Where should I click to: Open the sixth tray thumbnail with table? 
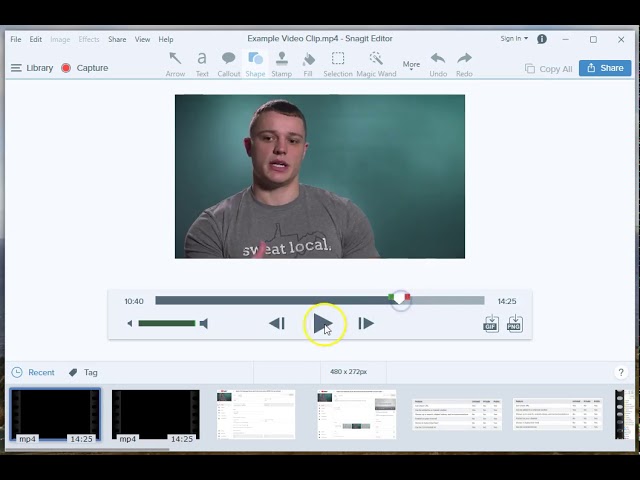tap(558, 414)
